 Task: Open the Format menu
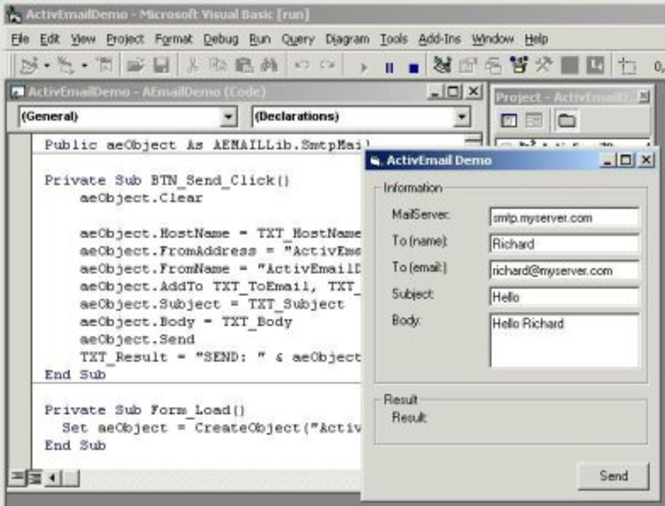(x=173, y=39)
